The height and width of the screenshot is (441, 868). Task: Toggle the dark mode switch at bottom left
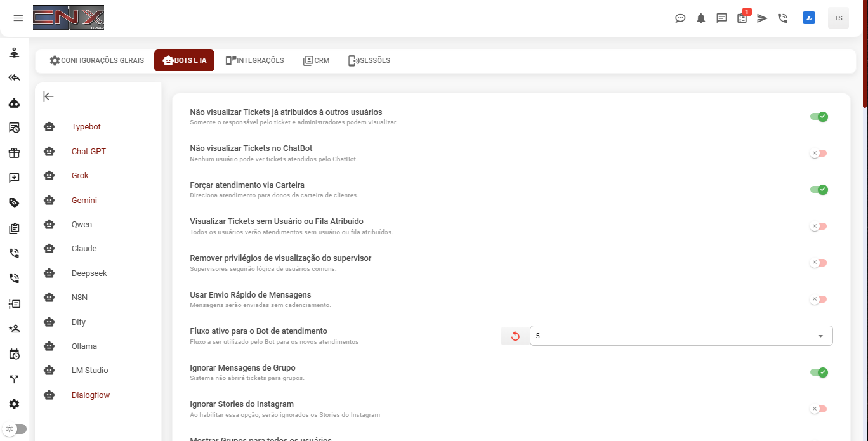[15, 428]
